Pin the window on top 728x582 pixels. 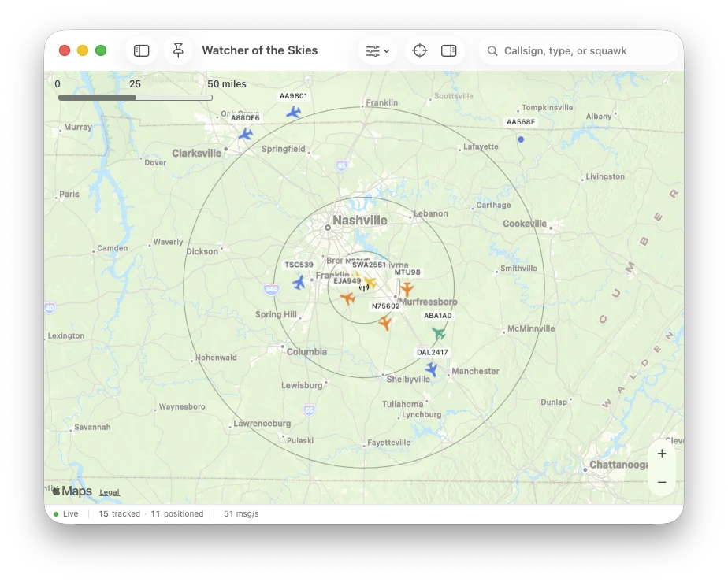click(x=178, y=50)
